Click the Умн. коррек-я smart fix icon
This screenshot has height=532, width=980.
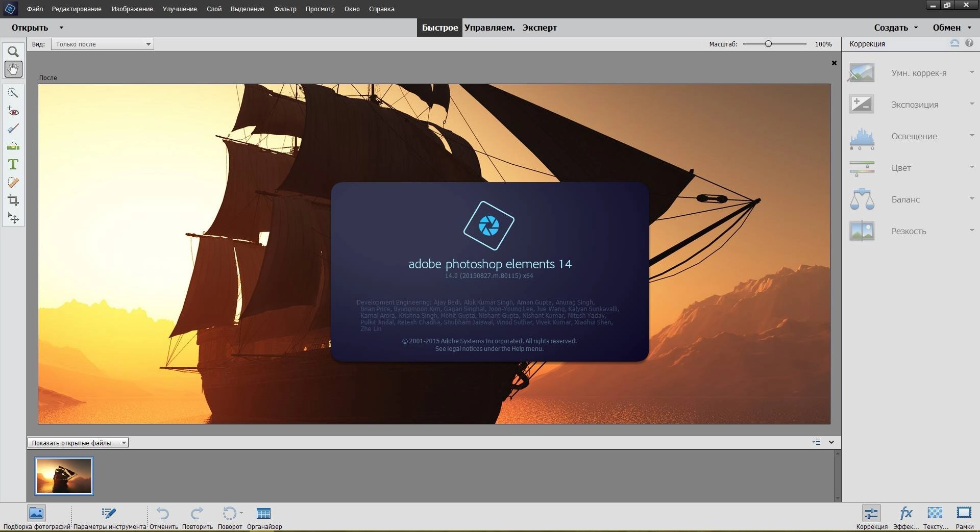point(862,72)
